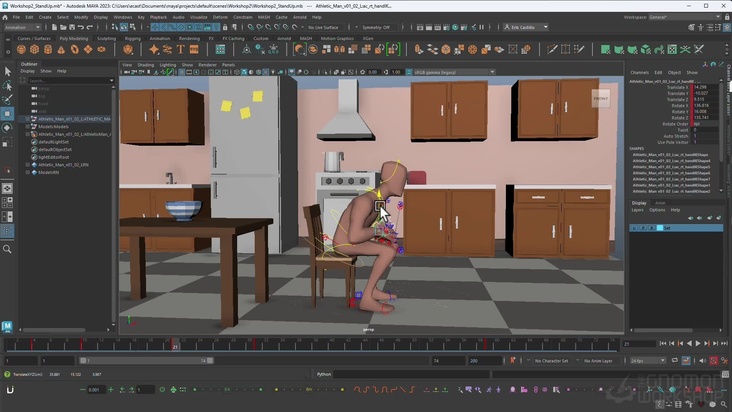Screen dimensions: 732x412
Task: Activate the Paint Selection tool
Action: [8, 99]
